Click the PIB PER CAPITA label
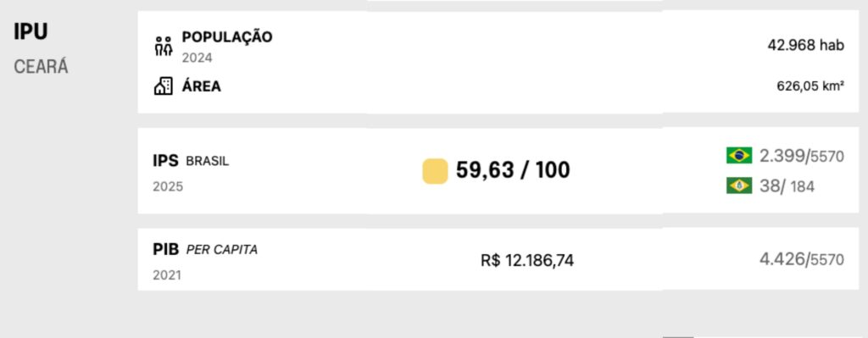868x338 pixels. point(205,250)
